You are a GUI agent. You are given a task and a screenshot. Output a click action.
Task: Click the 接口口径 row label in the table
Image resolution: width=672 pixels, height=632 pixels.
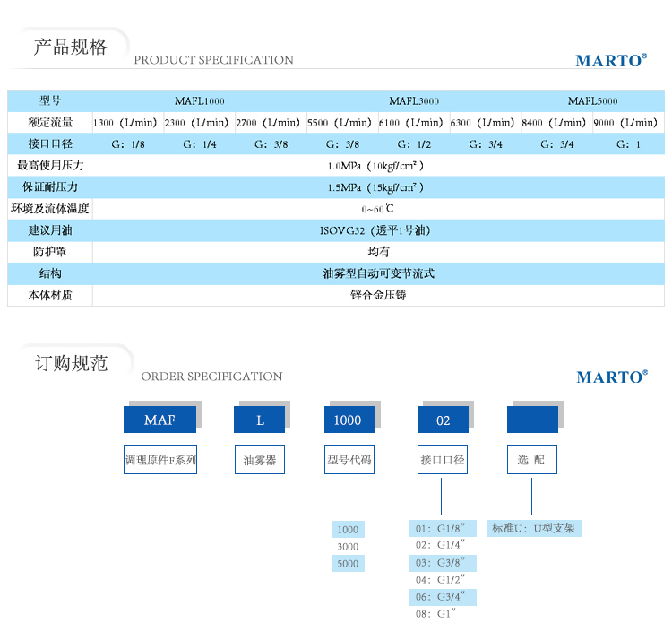[x=50, y=143]
